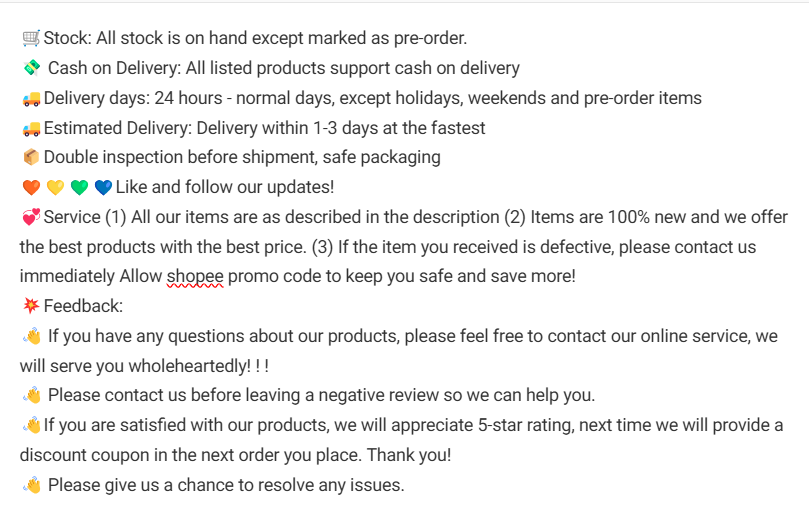809x518 pixels.
Task: Click the truck emoji beside Estimated Delivery
Action: pos(31,128)
